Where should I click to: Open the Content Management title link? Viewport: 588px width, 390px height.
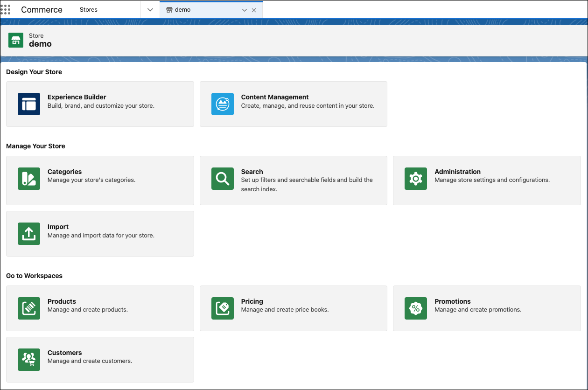pyautogui.click(x=275, y=97)
